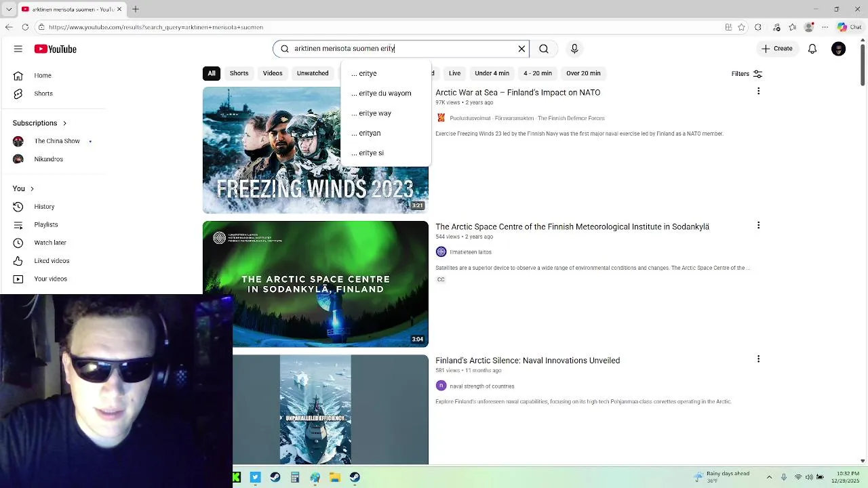868x488 pixels.
Task: Choose the 'erityan' suggestion
Action: (x=386, y=133)
